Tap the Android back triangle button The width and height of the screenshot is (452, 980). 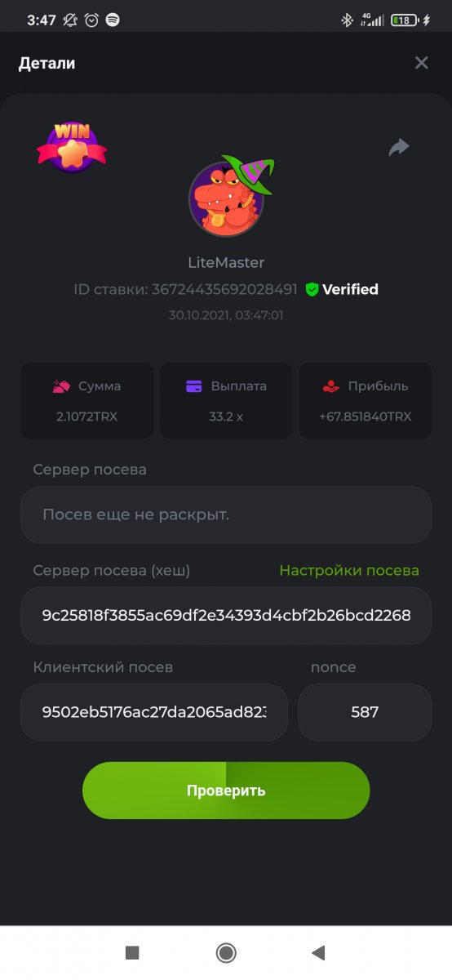point(319,952)
